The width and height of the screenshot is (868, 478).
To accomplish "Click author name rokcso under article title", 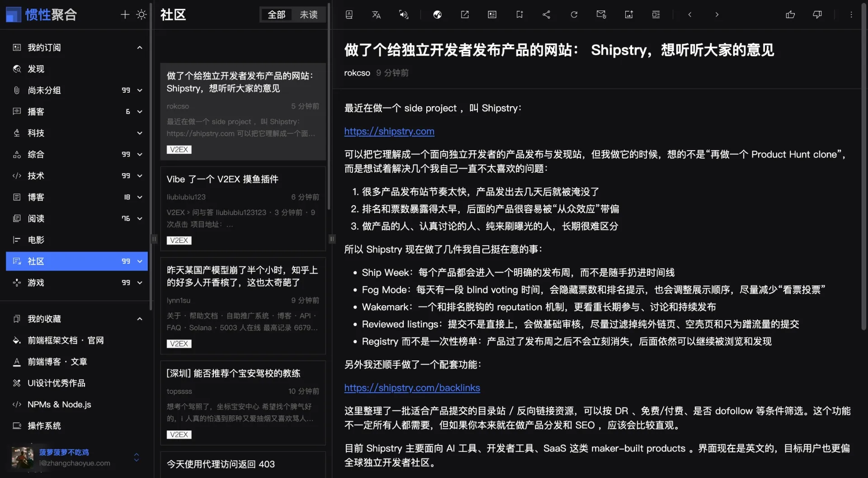I will (357, 73).
